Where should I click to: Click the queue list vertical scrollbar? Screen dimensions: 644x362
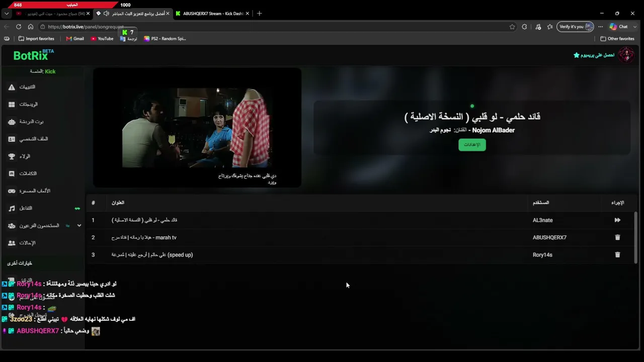point(635,237)
